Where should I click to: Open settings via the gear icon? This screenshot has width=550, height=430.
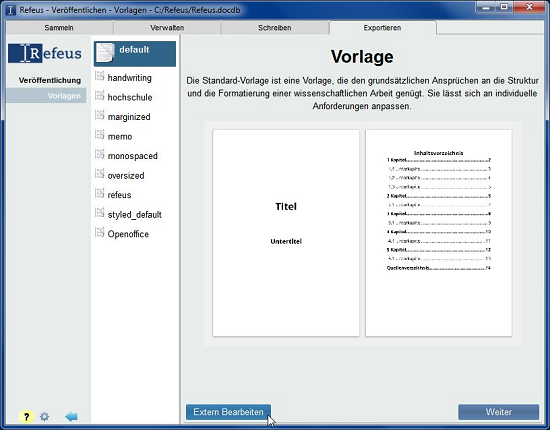(x=45, y=417)
